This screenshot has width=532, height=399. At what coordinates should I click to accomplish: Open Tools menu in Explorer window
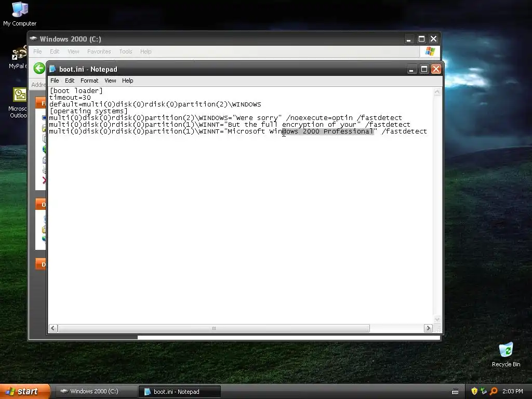tap(126, 51)
